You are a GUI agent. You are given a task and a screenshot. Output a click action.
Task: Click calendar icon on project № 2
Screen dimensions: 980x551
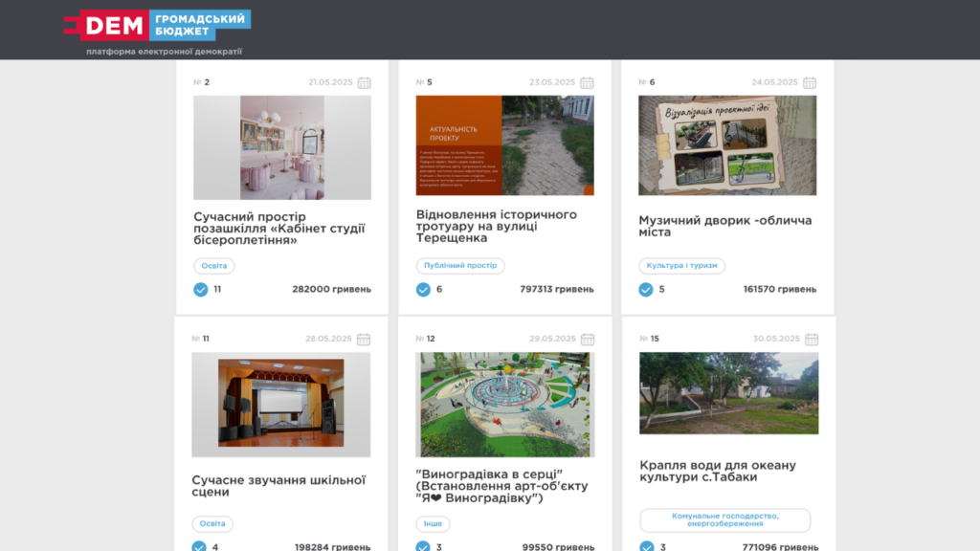pyautogui.click(x=364, y=83)
